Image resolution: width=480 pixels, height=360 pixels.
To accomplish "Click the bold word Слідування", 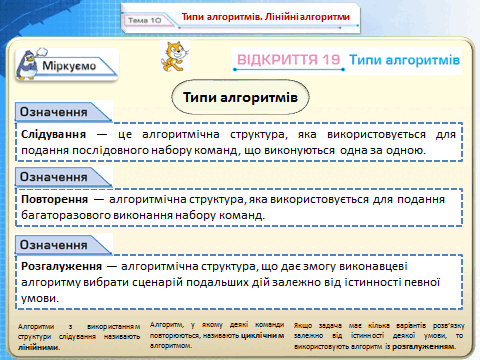I will 53,134.
